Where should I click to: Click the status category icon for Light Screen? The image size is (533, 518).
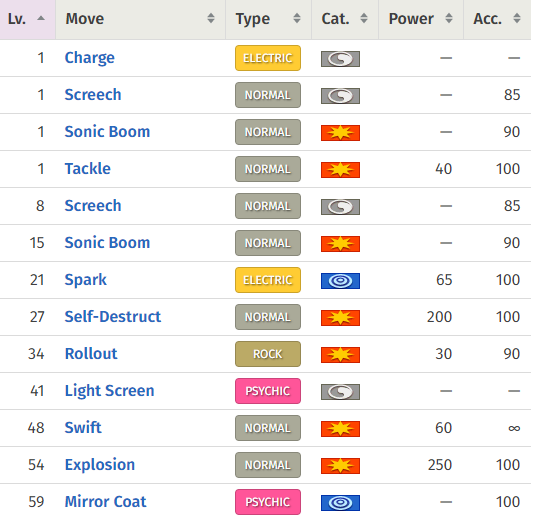(340, 393)
